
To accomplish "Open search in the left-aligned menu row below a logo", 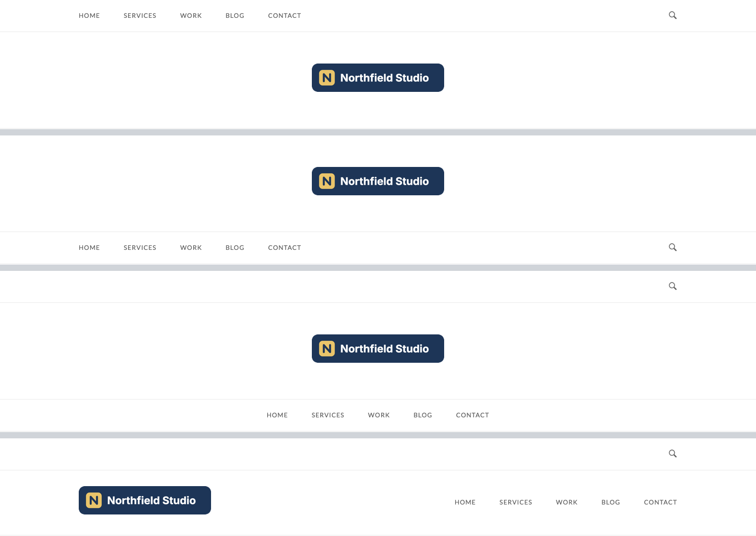I will tap(673, 247).
